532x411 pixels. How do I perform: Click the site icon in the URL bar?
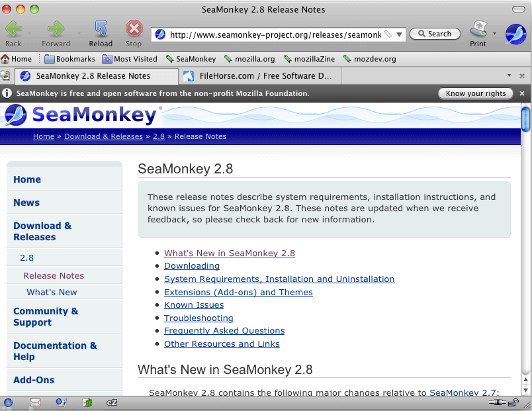coord(160,34)
